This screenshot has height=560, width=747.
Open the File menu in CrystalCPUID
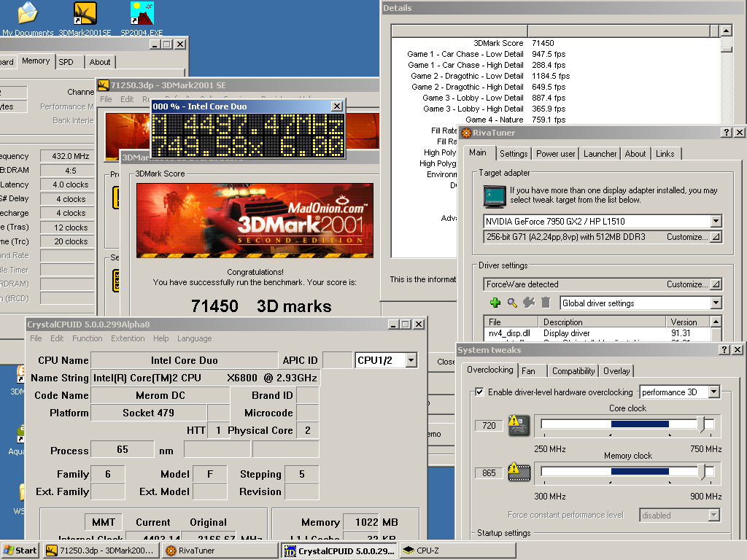[x=36, y=338]
